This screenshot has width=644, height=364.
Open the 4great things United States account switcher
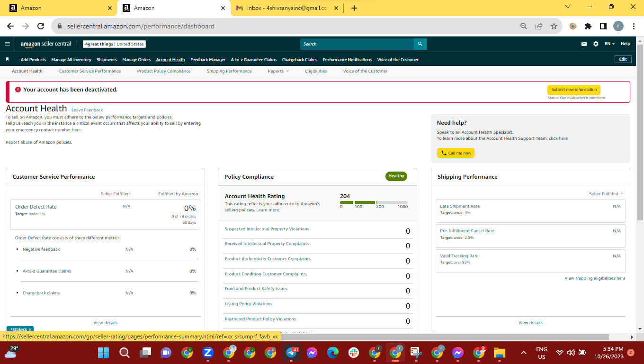click(114, 44)
